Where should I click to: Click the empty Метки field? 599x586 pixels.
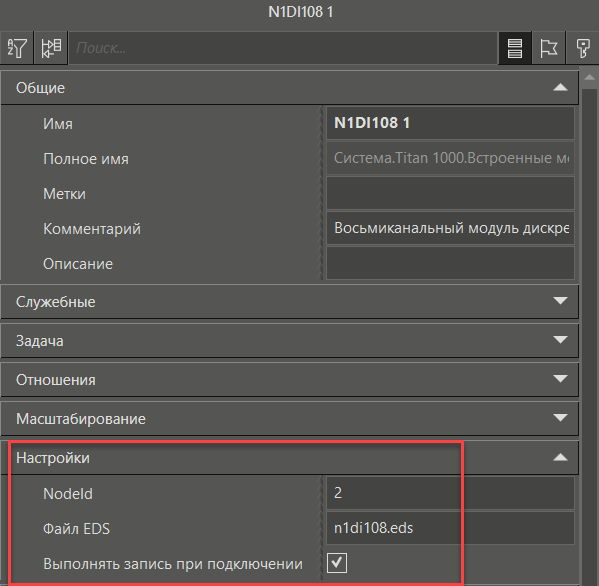450,193
